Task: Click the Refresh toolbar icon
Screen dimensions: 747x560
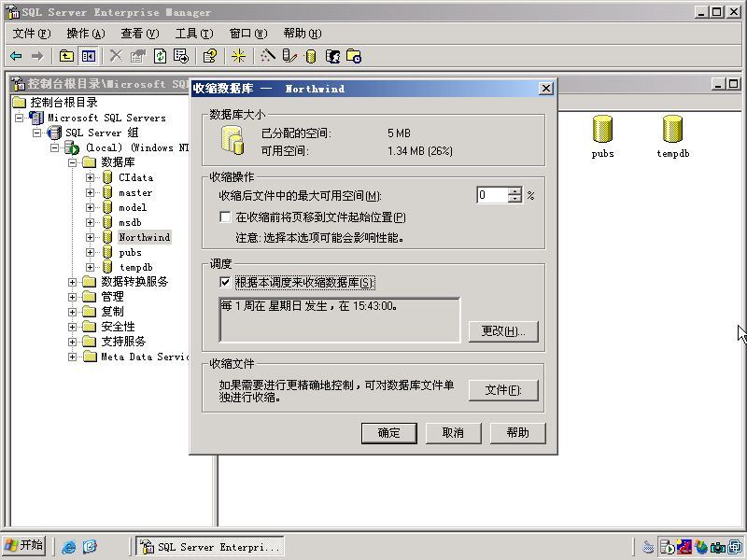Action: pyautogui.click(x=160, y=56)
